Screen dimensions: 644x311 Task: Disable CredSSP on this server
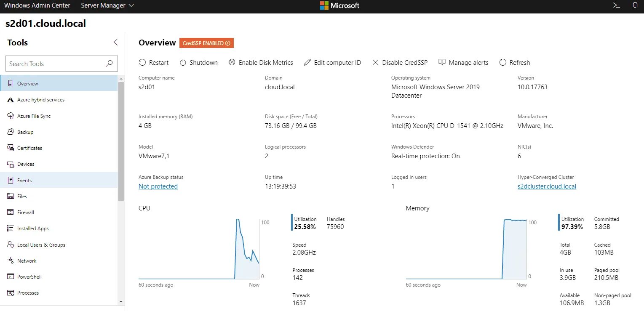coord(400,62)
